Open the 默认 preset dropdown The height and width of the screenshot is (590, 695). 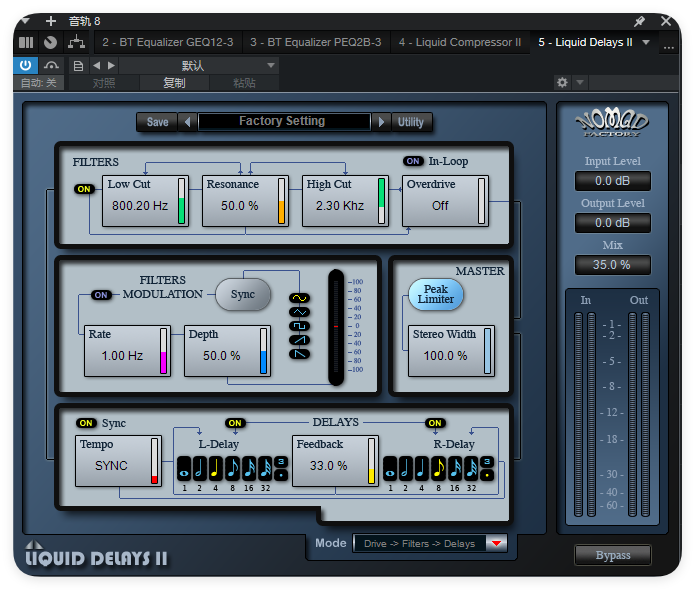point(198,66)
